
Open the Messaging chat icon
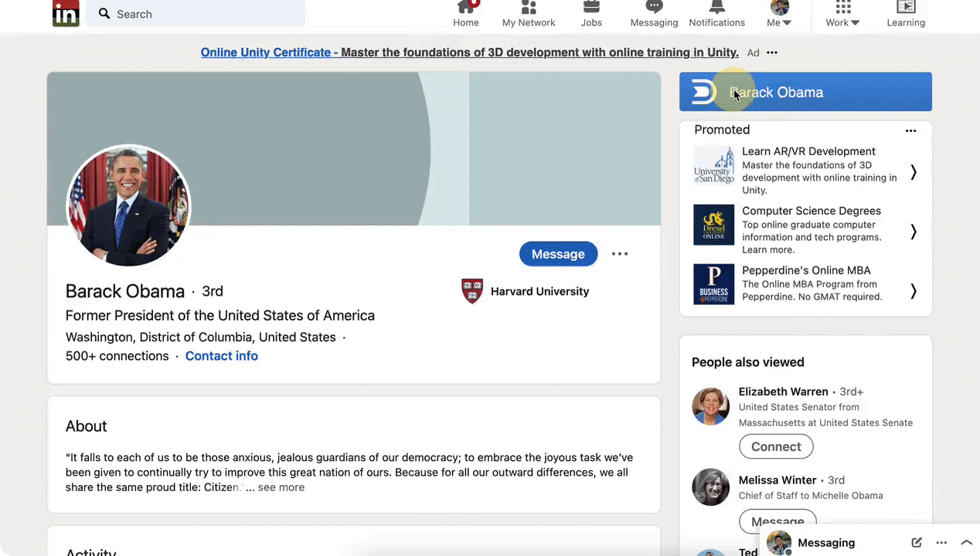click(x=654, y=7)
